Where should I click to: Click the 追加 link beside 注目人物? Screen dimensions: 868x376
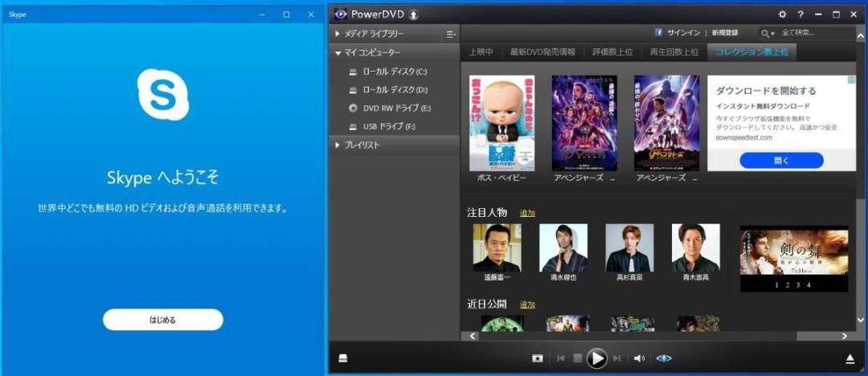coord(527,213)
